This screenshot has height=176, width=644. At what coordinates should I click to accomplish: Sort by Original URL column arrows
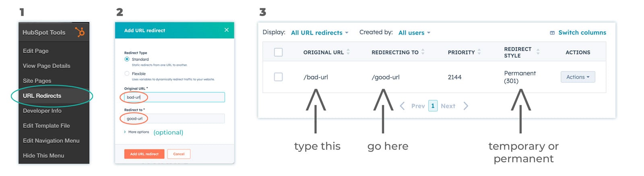348,52
